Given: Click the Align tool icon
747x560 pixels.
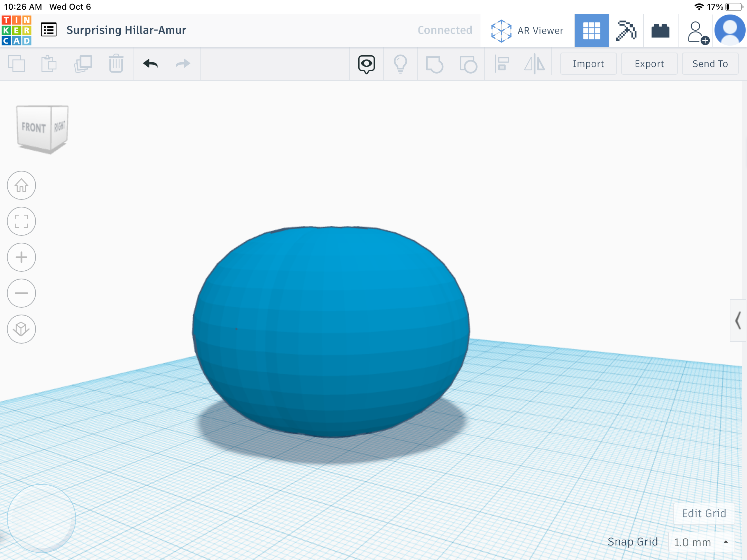Looking at the screenshot, I should [501, 64].
